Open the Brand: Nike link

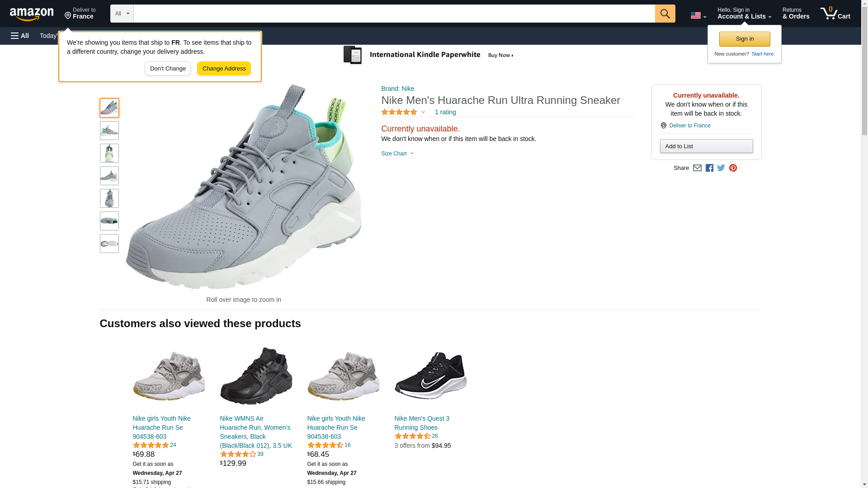pyautogui.click(x=397, y=89)
